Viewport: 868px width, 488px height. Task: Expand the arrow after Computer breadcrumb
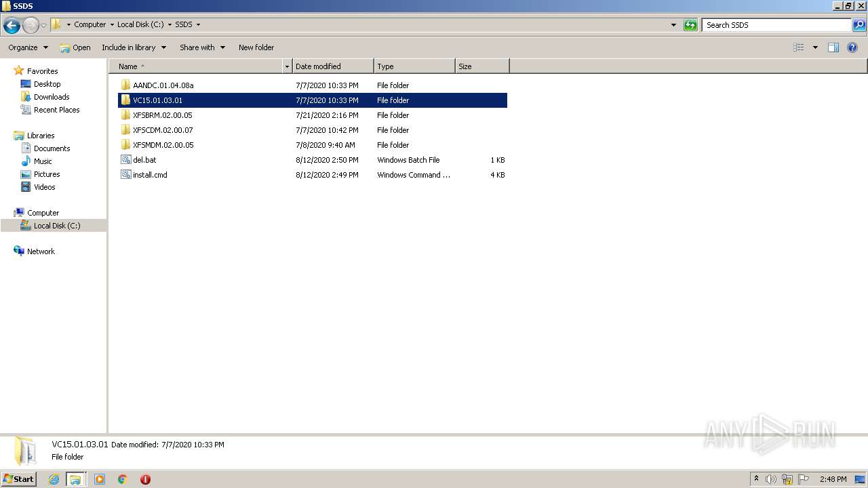click(112, 24)
